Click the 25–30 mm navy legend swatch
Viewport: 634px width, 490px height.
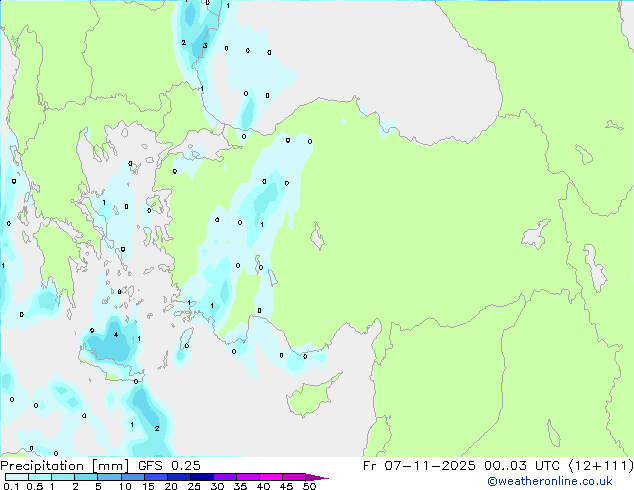[202, 477]
